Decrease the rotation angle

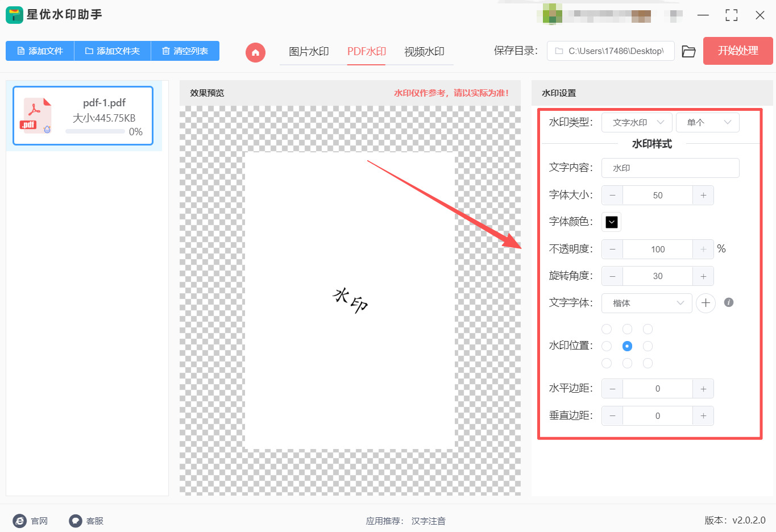[x=612, y=276]
